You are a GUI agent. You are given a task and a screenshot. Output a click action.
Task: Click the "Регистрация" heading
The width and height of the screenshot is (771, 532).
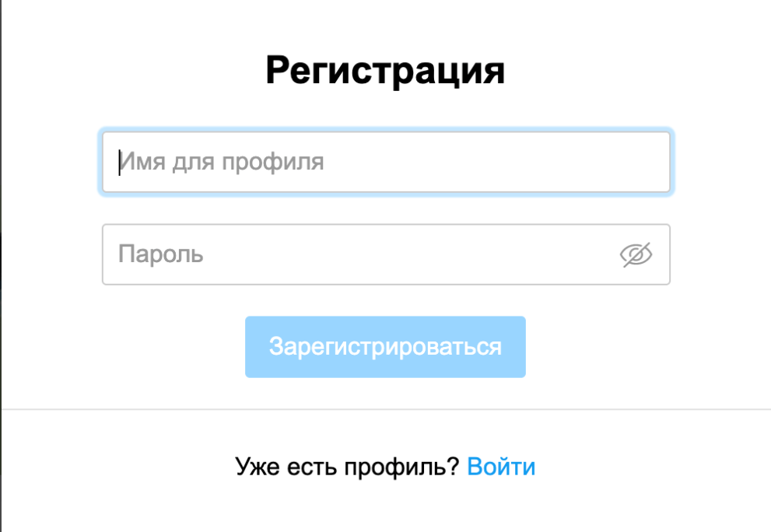(x=385, y=72)
